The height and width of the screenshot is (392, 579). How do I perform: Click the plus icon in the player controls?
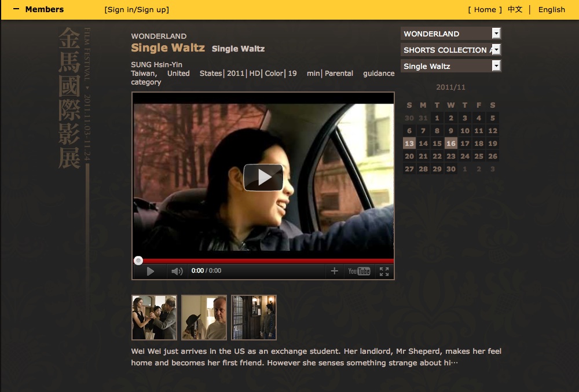tap(334, 271)
